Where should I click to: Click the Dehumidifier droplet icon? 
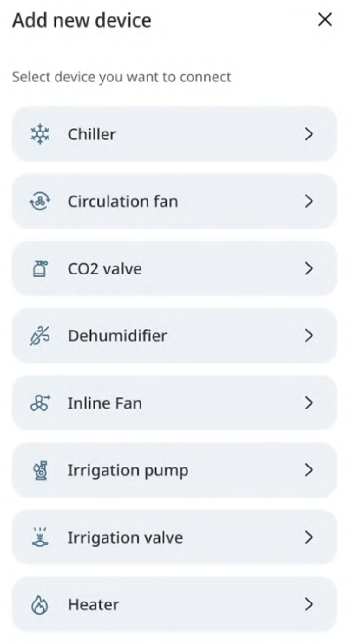(x=40, y=336)
